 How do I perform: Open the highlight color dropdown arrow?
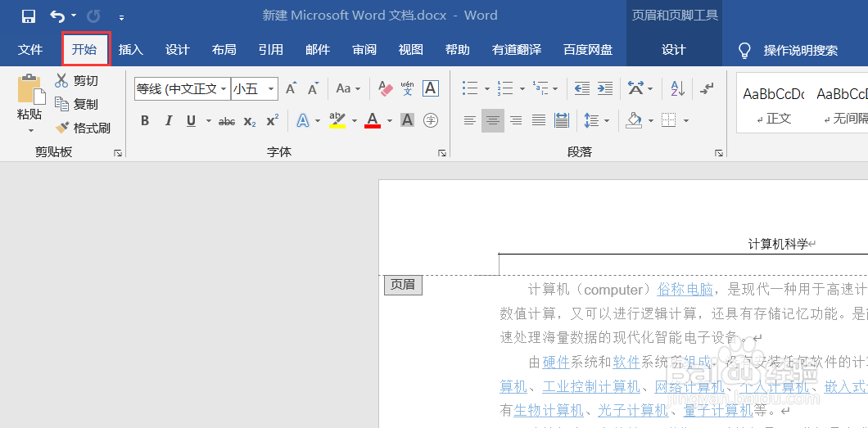point(355,120)
